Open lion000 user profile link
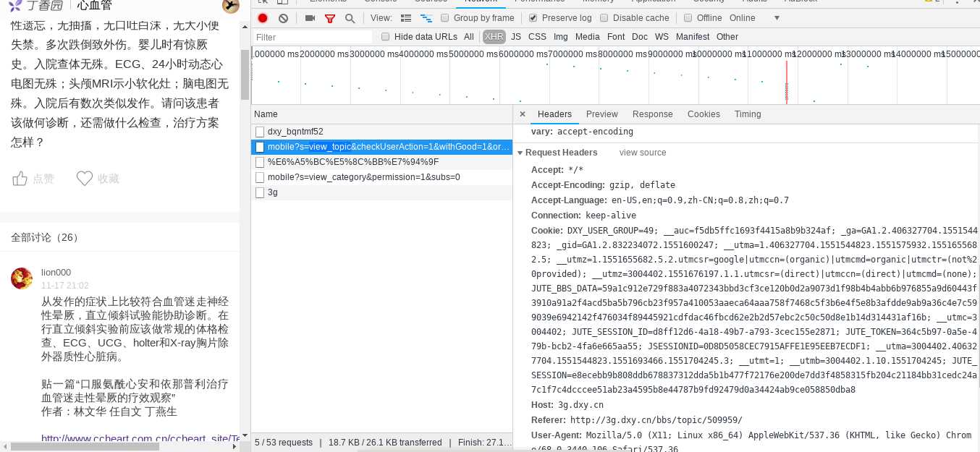The image size is (980, 452). (x=56, y=272)
